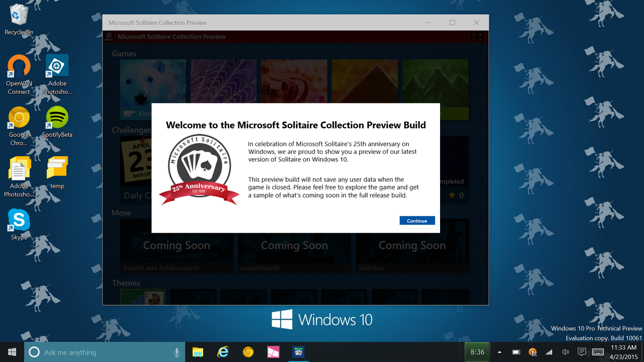Open Chrome Canary from the taskbar
Viewport: 644px width, 362px height.
(x=248, y=352)
